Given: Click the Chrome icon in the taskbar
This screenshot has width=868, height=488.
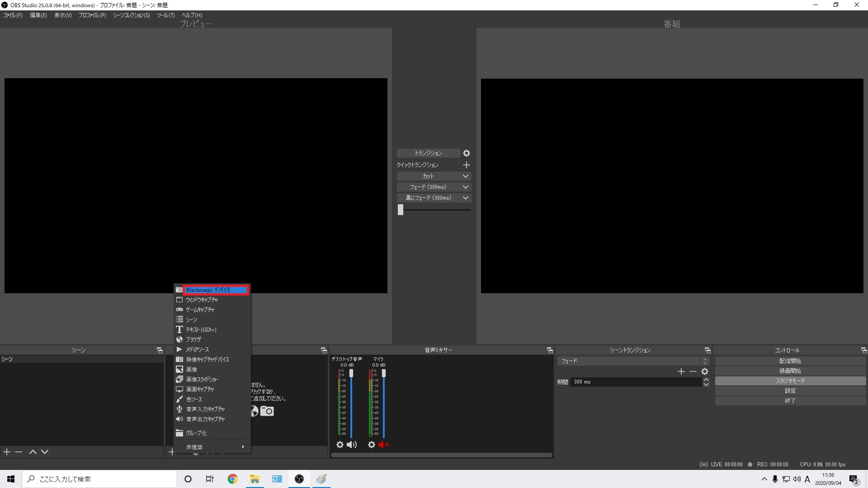Looking at the screenshot, I should pyautogui.click(x=233, y=479).
